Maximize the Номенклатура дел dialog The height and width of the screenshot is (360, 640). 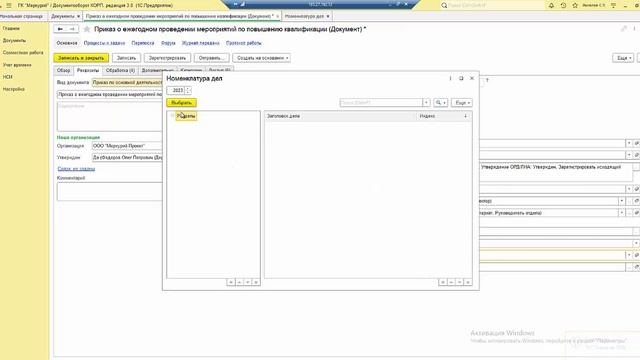tap(461, 78)
